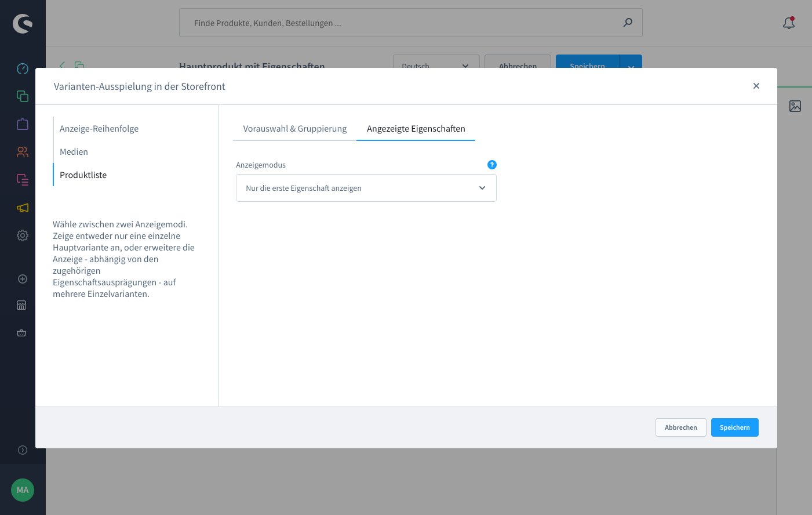Select Medien in modal sidebar
812x515 pixels.
[x=74, y=152]
